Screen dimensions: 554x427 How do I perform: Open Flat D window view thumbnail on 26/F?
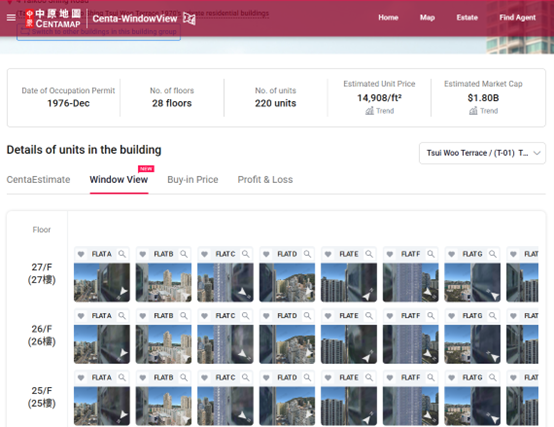pos(287,344)
